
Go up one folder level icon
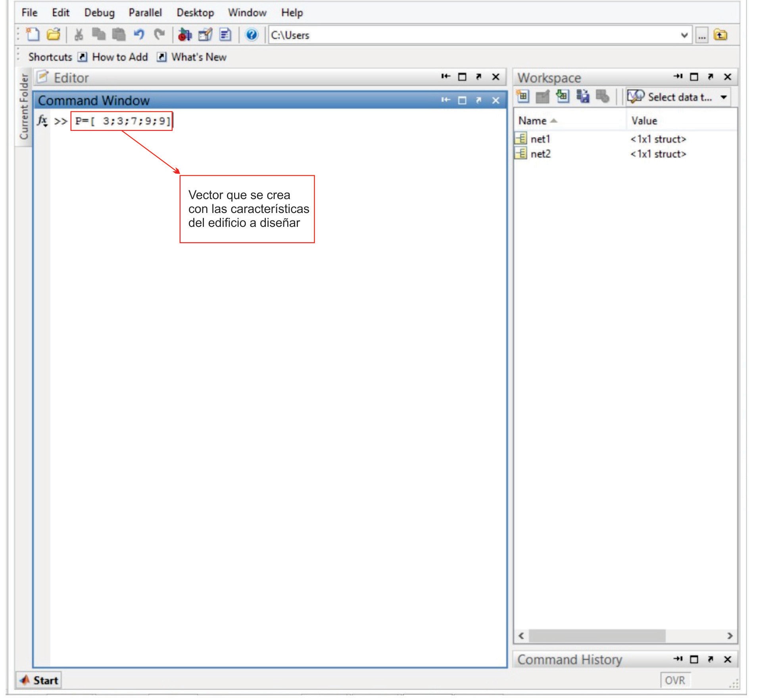tap(720, 35)
